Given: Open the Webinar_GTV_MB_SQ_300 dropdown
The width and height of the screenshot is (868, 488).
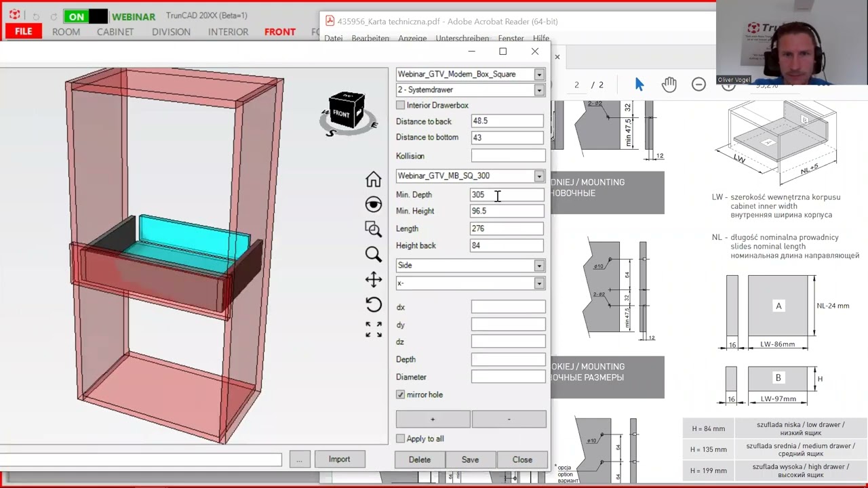Looking at the screenshot, I should [539, 176].
